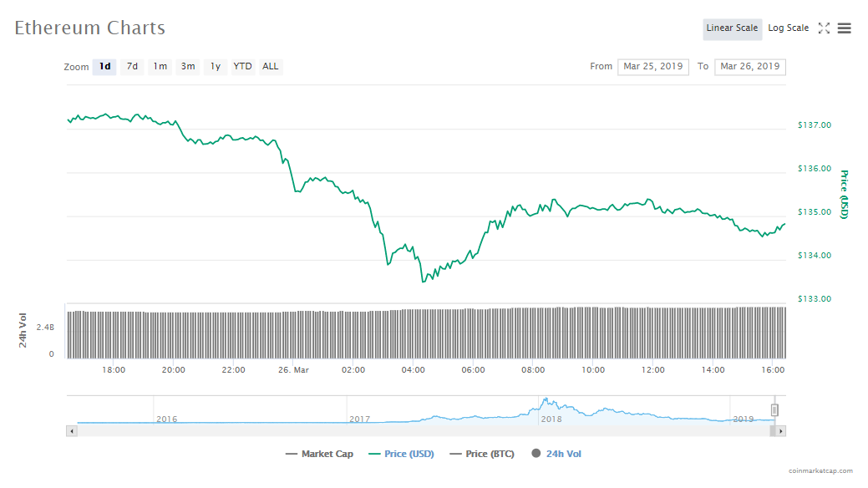The width and height of the screenshot is (868, 488).
Task: Toggle Price (BTC) series in legend
Action: pos(482,454)
